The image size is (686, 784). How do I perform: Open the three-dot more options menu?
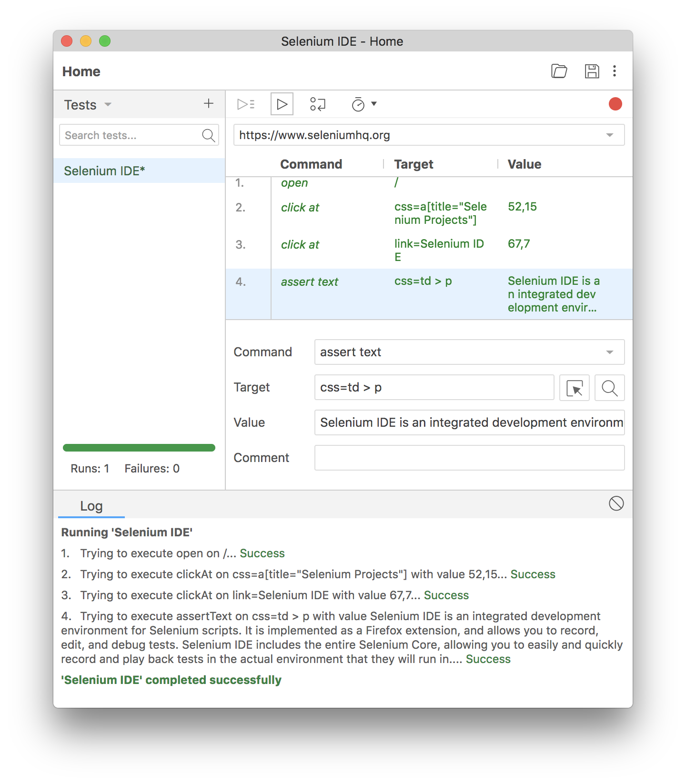(615, 71)
